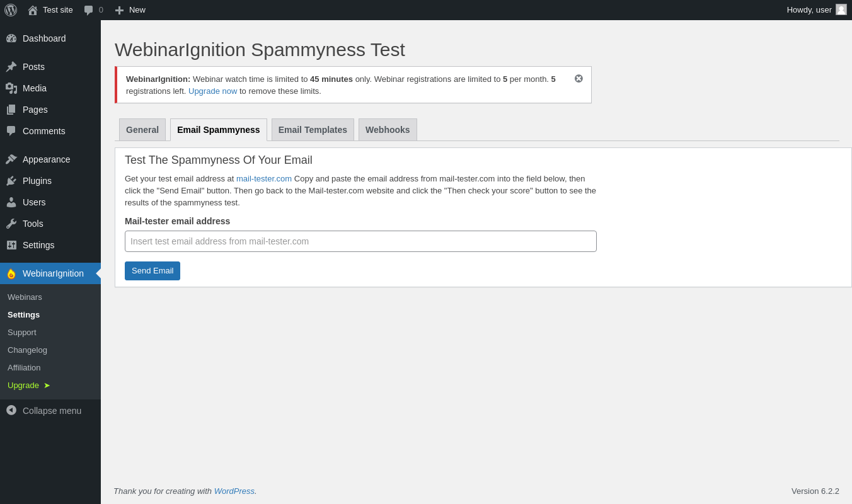The image size is (852, 504).
Task: Focus the Mail-tester email address field
Action: pyautogui.click(x=360, y=241)
